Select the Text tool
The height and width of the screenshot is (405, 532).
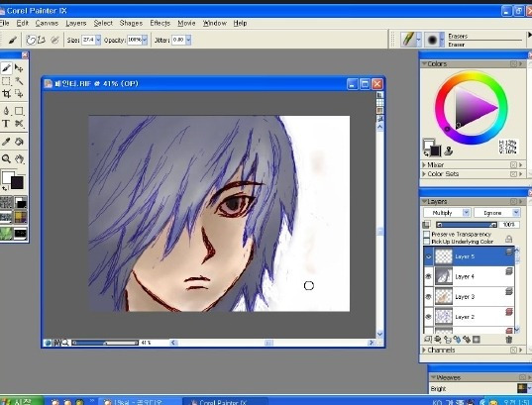click(6, 124)
